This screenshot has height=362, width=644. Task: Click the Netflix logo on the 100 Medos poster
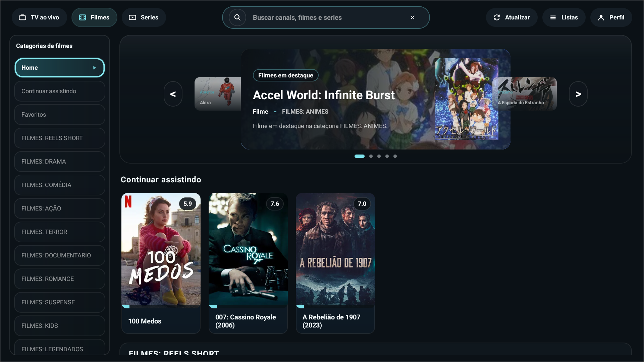[x=128, y=201]
